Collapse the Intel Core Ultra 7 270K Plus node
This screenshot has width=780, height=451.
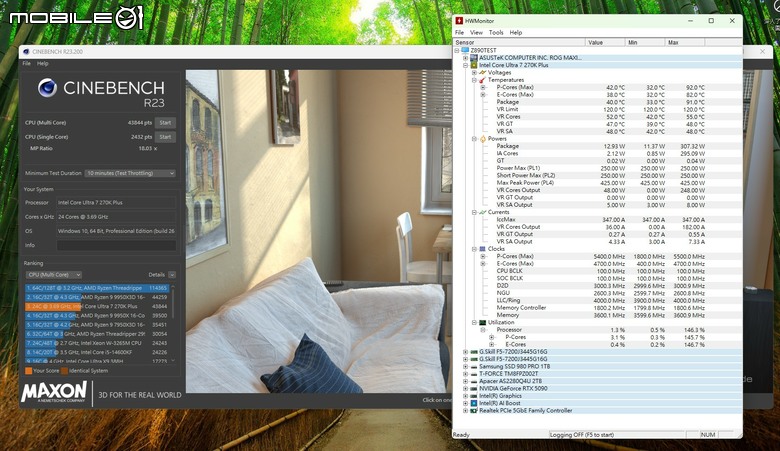click(466, 65)
